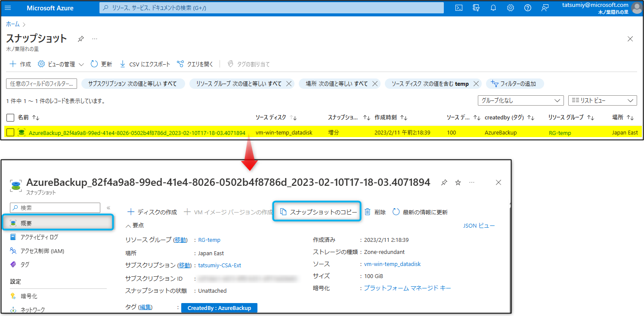Click スナップショットのコピー button

318,212
